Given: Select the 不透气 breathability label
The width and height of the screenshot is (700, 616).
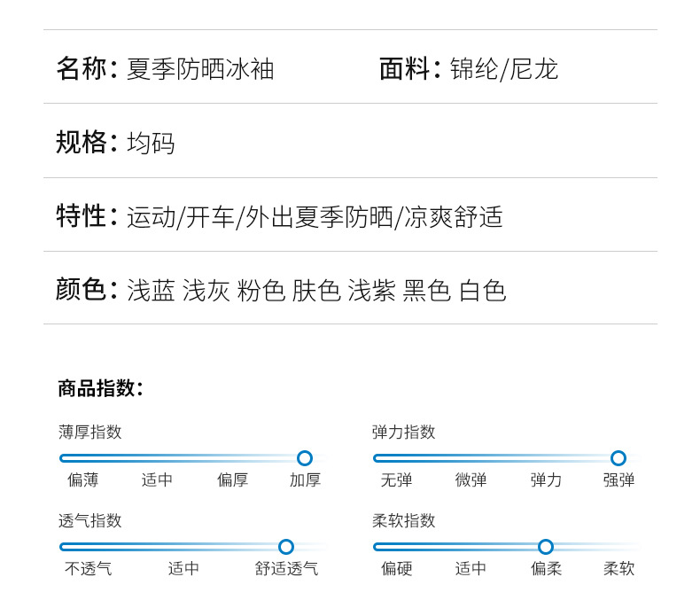Looking at the screenshot, I should tap(89, 569).
